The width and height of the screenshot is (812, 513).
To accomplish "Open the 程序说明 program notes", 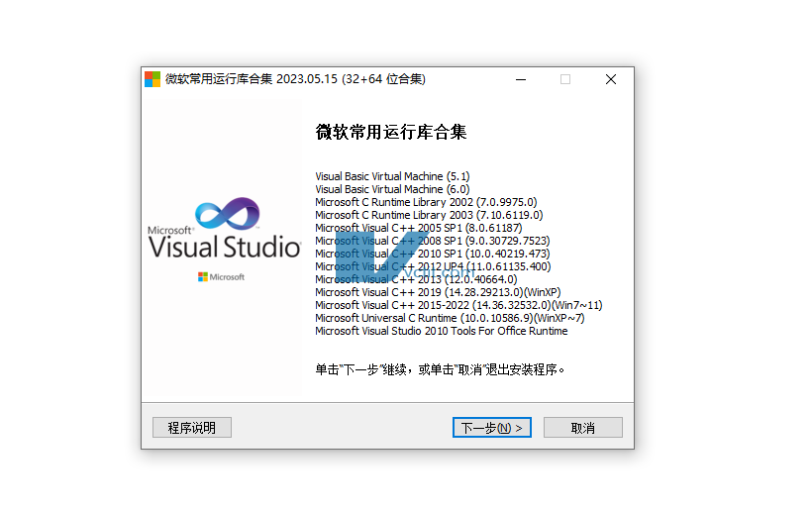I will coord(191,428).
